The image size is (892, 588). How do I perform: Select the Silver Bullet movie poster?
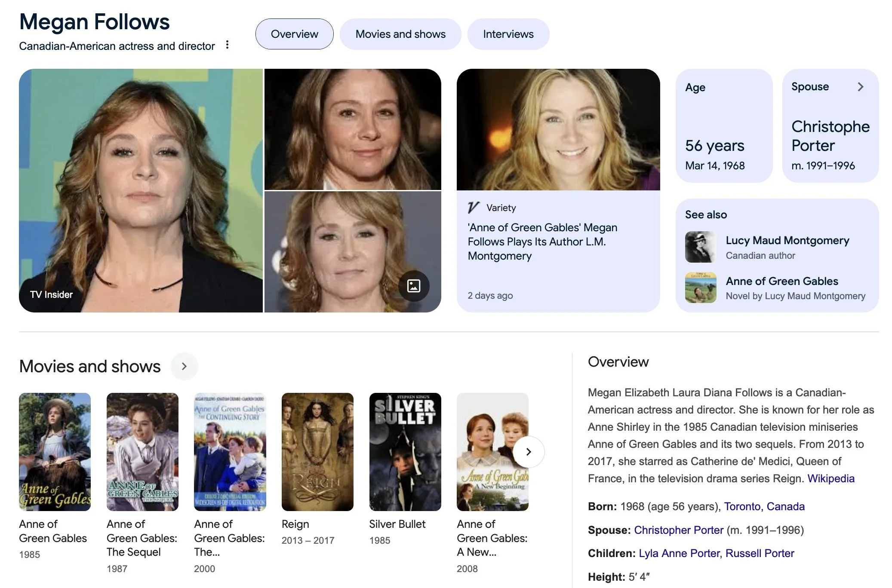pyautogui.click(x=405, y=452)
